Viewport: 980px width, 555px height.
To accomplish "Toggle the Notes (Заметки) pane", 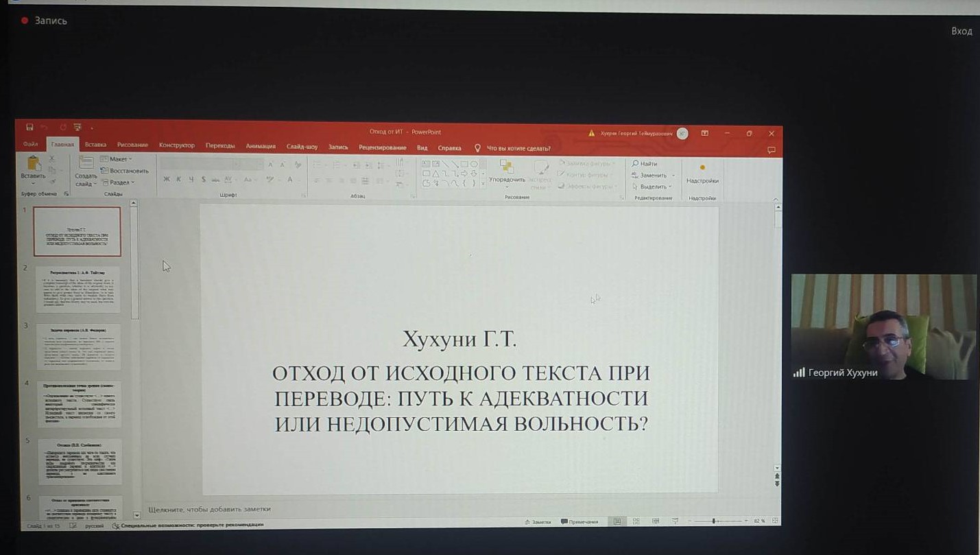I will click(537, 522).
